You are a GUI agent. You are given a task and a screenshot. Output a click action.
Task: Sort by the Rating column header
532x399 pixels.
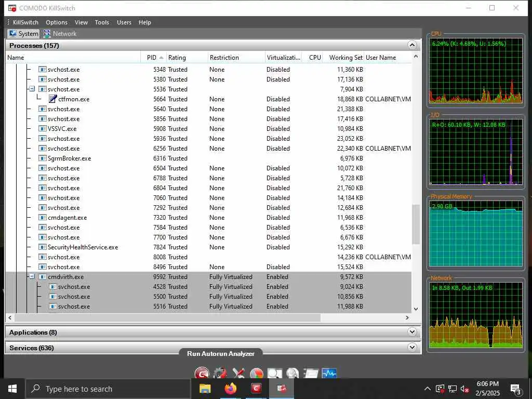(187, 57)
